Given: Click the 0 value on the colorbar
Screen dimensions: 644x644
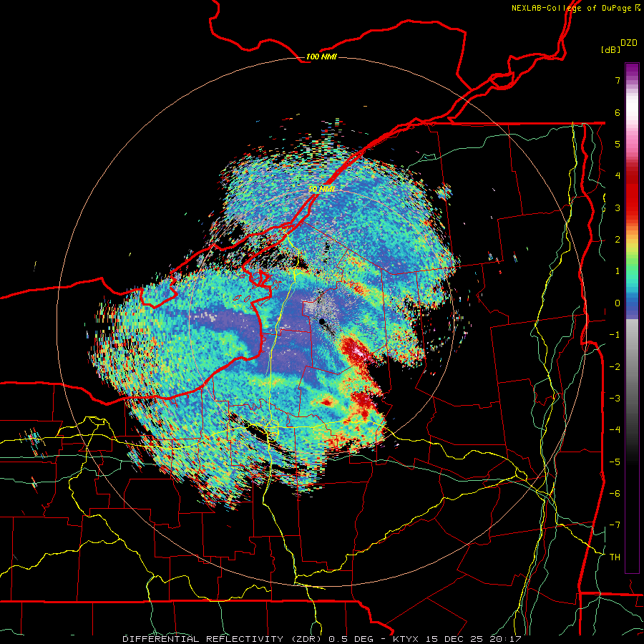Looking at the screenshot, I should click(618, 303).
